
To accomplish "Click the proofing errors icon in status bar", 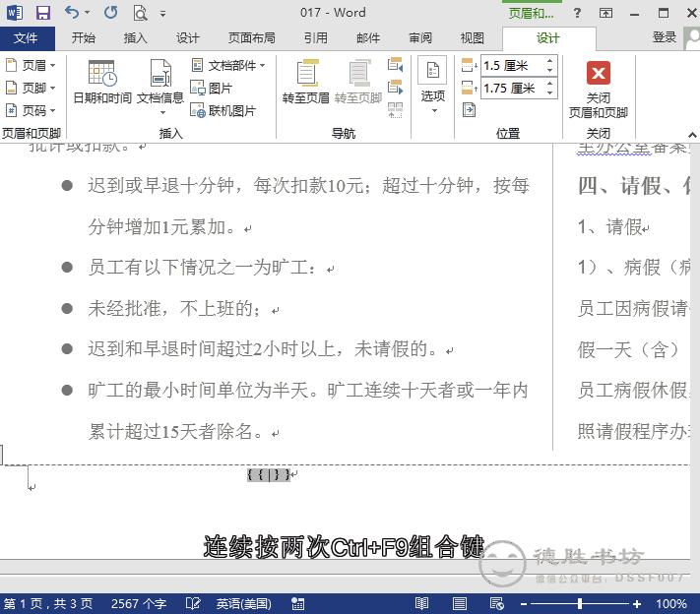I will (x=193, y=604).
